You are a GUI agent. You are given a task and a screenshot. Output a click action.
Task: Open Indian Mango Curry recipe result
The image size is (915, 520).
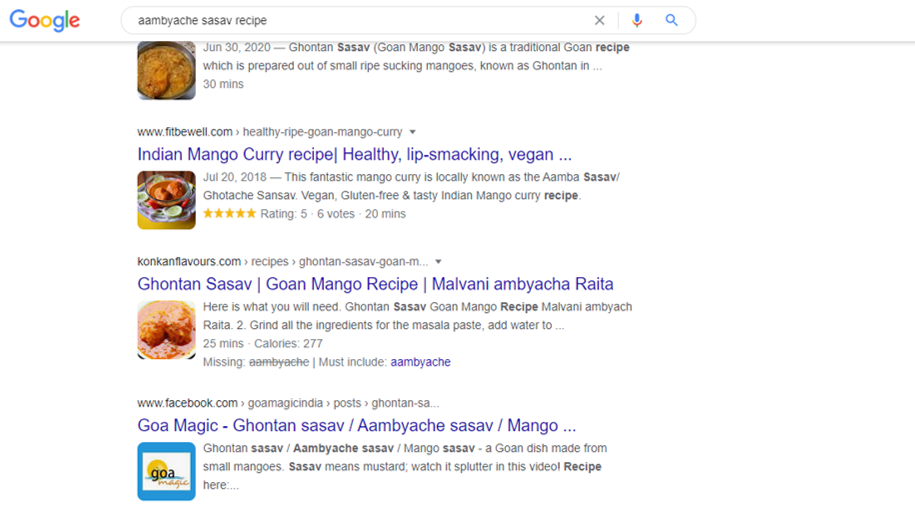pyautogui.click(x=355, y=154)
